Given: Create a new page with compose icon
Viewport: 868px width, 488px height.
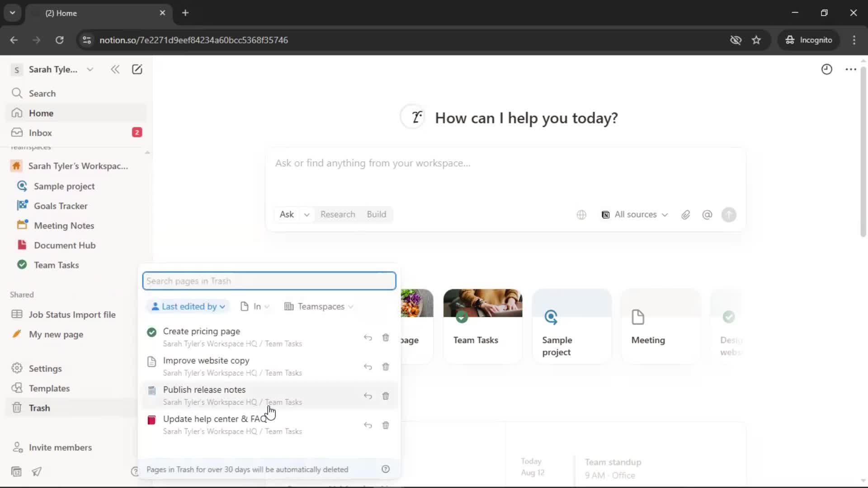Looking at the screenshot, I should pos(137,69).
